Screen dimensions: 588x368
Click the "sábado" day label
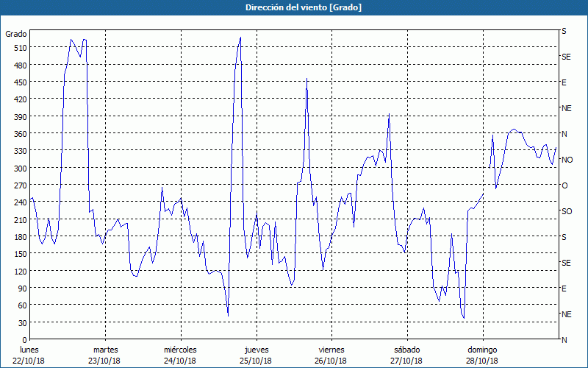(407, 350)
